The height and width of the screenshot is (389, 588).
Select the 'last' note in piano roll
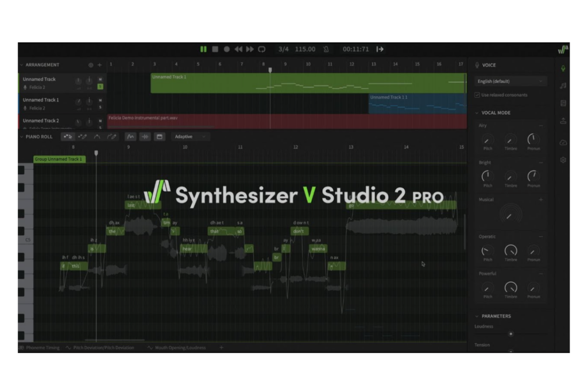pos(142,205)
